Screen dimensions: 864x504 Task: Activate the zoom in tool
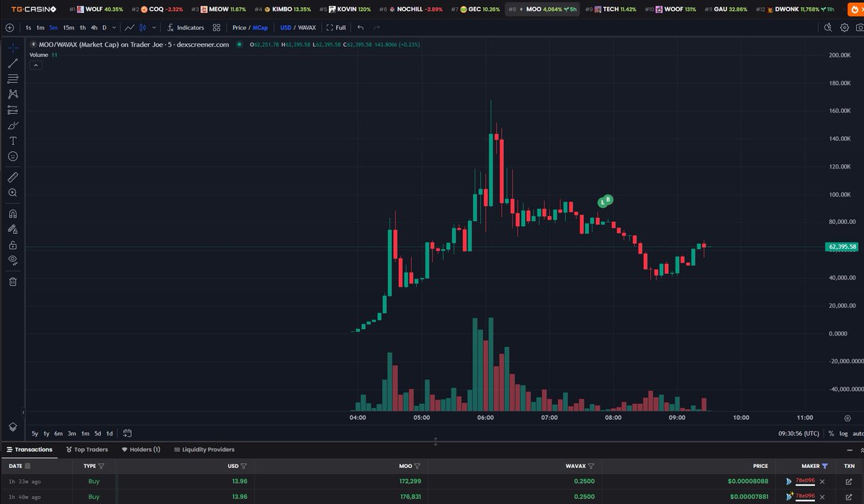(13, 193)
